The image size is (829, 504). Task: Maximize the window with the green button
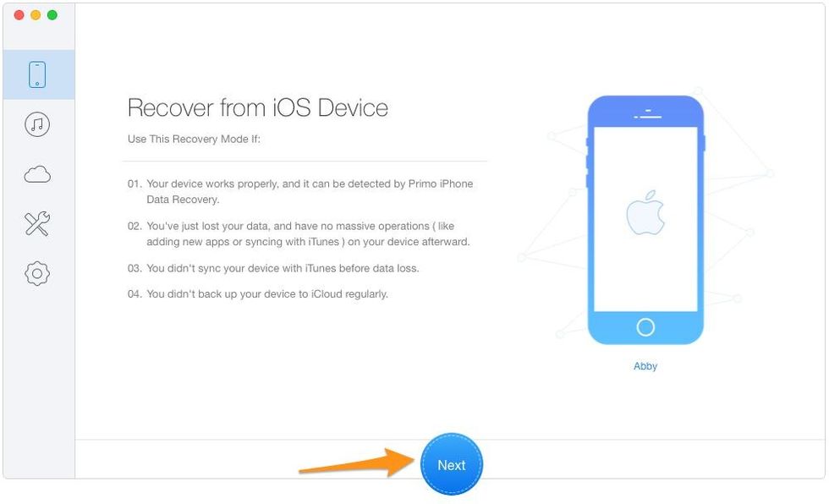52,14
